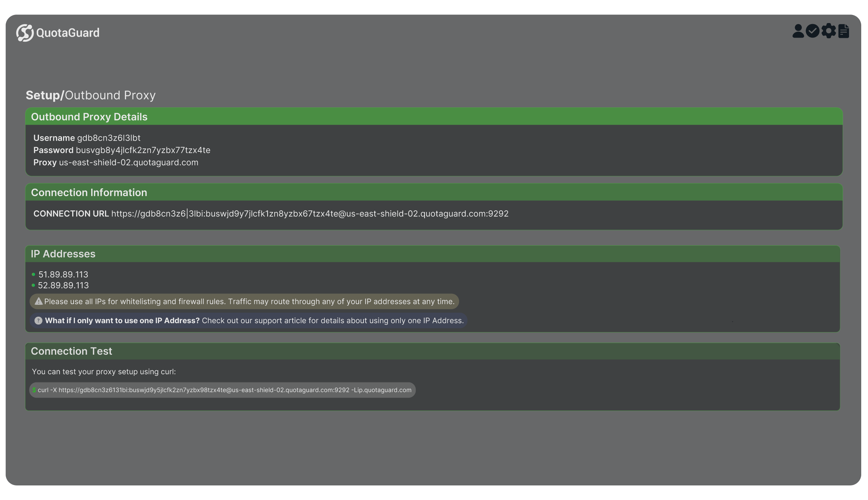Viewport: 868px width, 500px height.
Task: Click the dollar prompt in the curl snippet
Action: 34,390
